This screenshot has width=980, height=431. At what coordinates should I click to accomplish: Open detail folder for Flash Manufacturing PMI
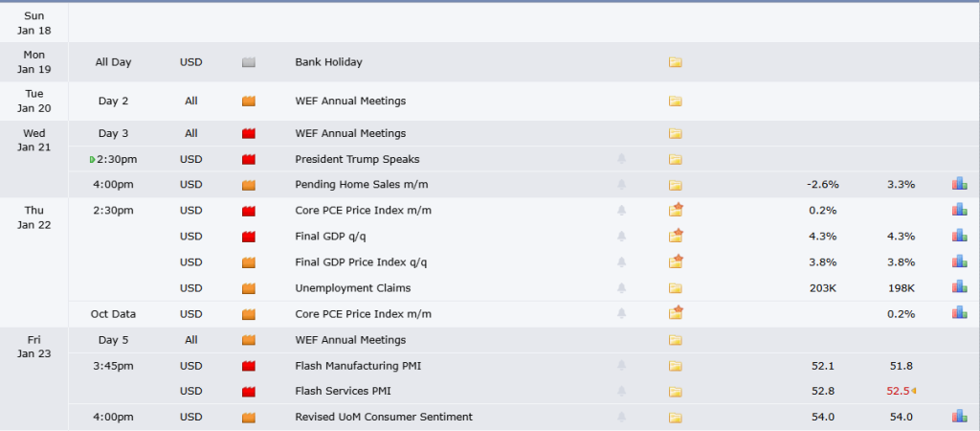coord(675,365)
